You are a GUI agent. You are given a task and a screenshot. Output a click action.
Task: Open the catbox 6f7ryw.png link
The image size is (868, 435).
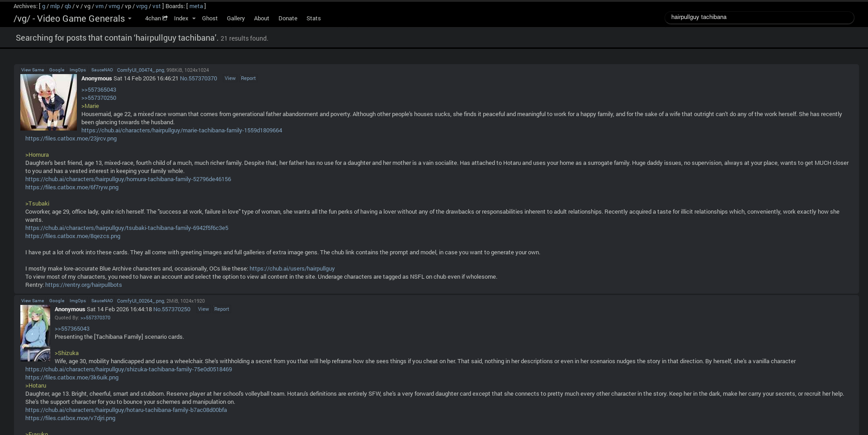[72, 187]
